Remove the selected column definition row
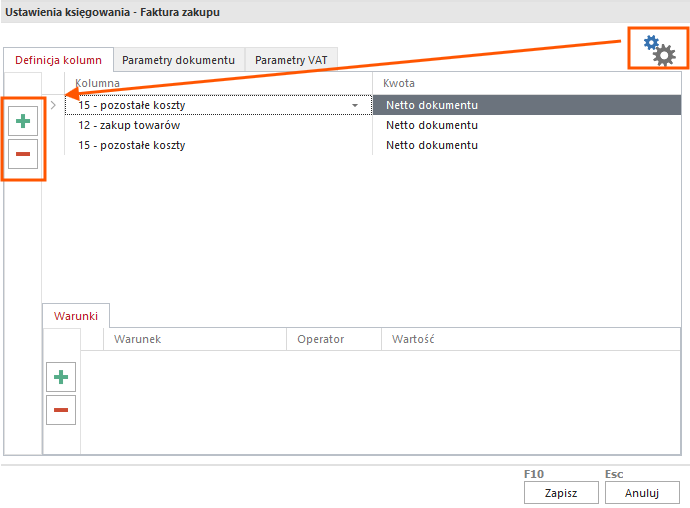 (23, 154)
